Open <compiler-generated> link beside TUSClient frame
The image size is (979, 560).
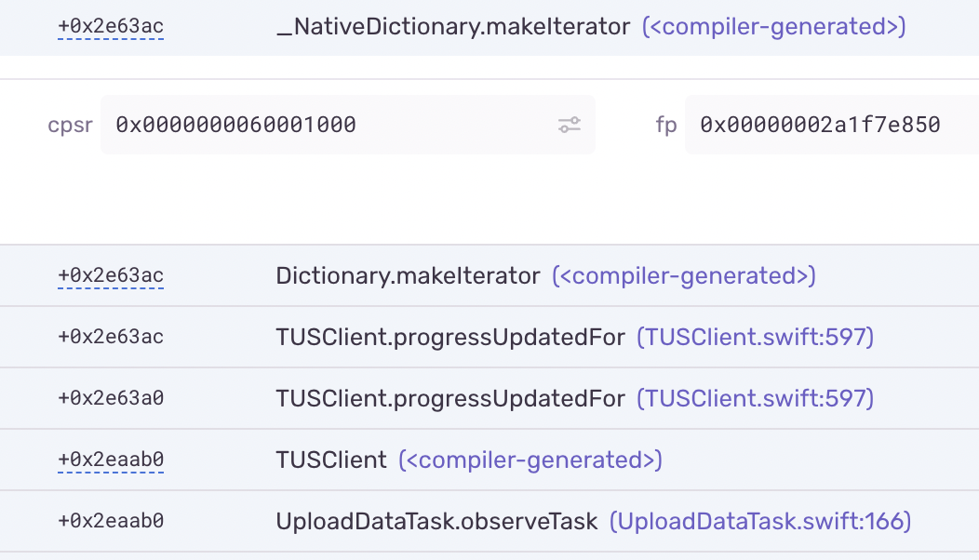(530, 460)
